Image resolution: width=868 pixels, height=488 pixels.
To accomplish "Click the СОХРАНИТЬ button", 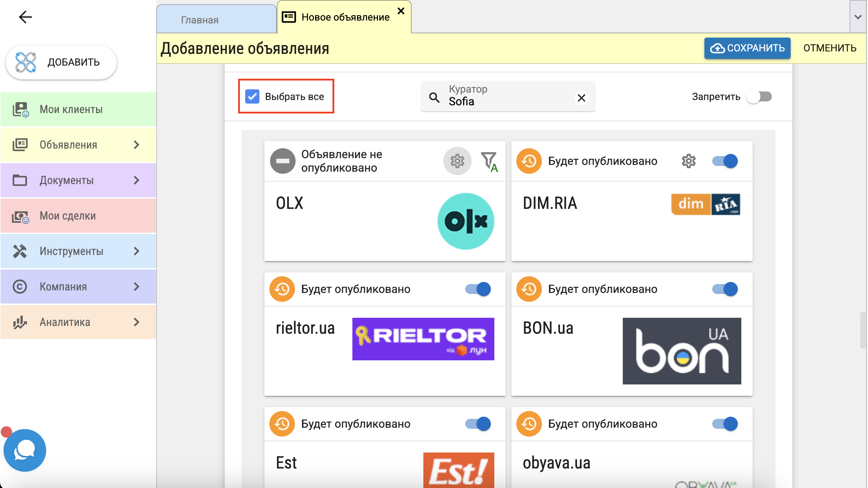I will 747,48.
